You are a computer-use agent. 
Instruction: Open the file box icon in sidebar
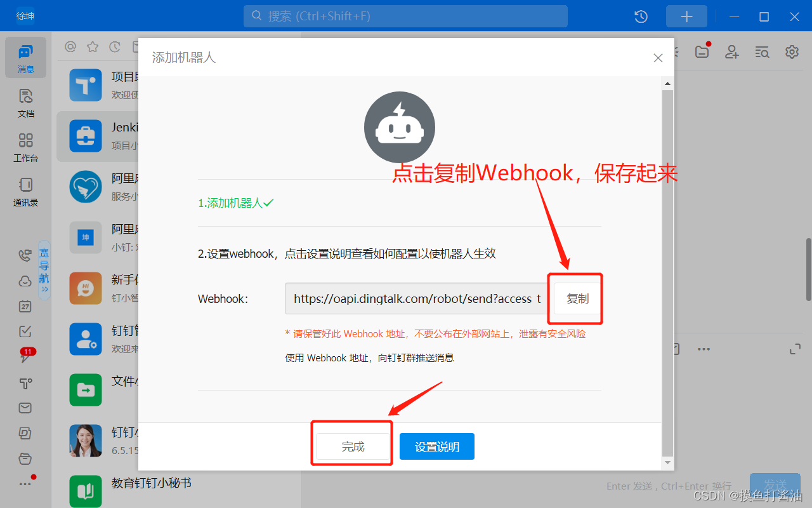click(x=25, y=458)
